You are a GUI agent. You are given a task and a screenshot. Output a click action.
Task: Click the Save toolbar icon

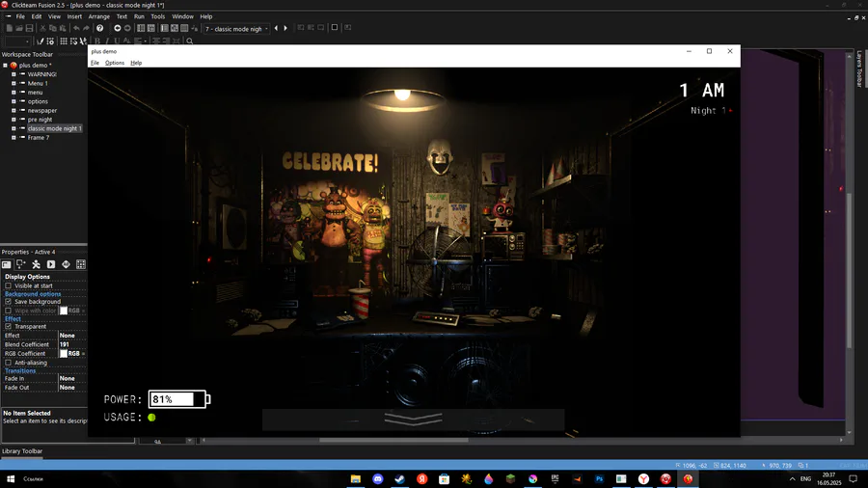coord(29,28)
